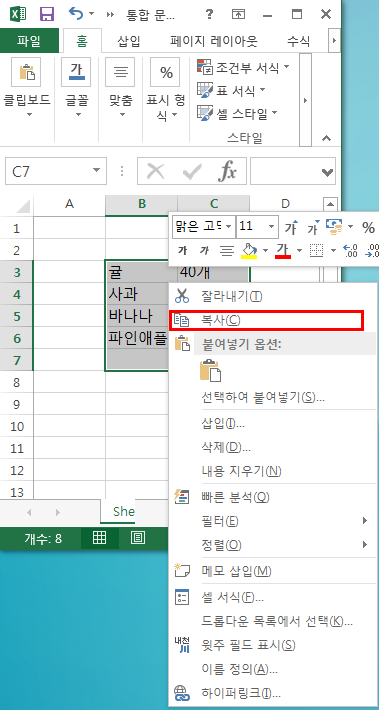Open the 파일 tab
Screen dimensions: 379x710
29,41
